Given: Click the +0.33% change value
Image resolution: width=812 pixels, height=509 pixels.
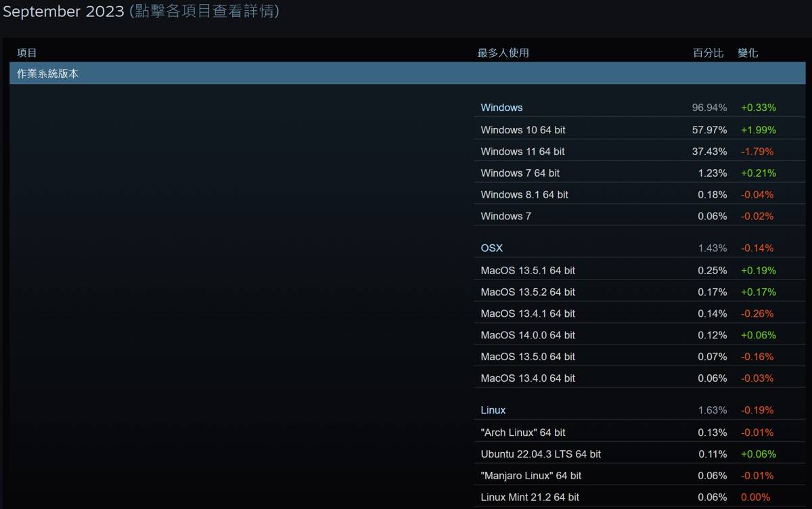Looking at the screenshot, I should (758, 108).
